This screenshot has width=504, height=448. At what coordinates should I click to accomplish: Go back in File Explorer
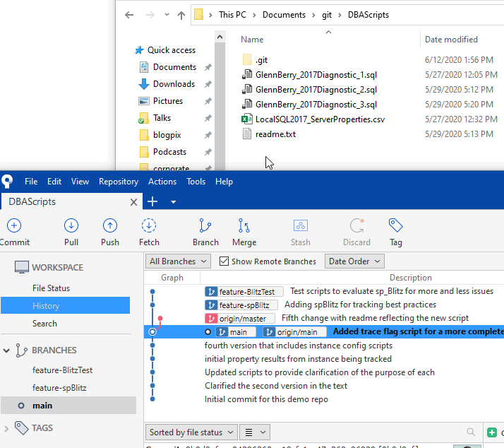(x=129, y=15)
